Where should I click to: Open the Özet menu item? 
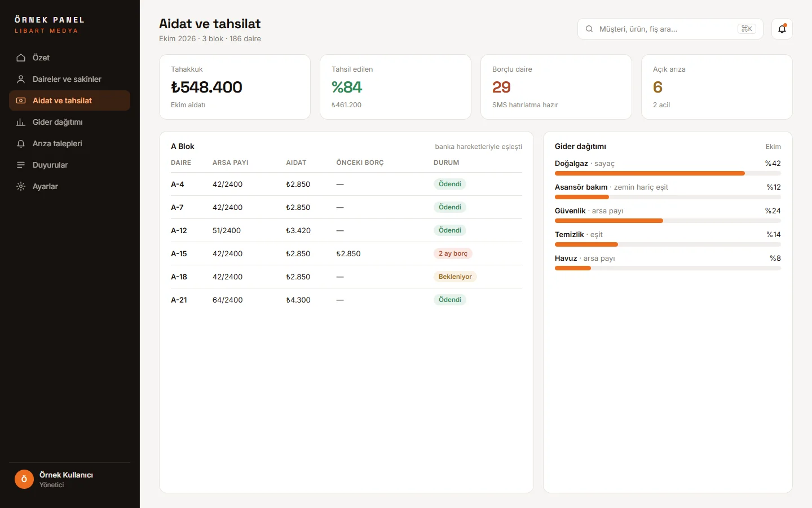click(x=70, y=58)
